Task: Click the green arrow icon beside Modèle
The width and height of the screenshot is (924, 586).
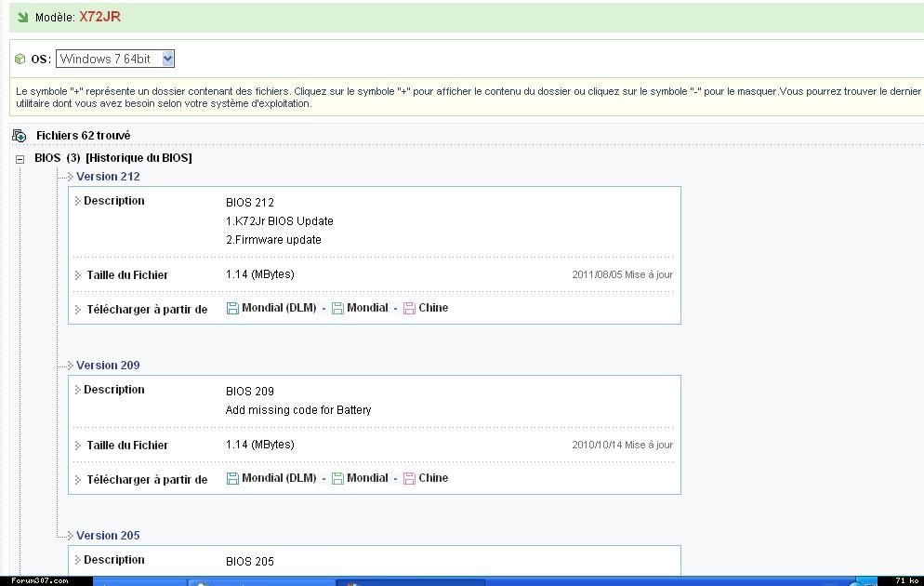Action: click(23, 17)
